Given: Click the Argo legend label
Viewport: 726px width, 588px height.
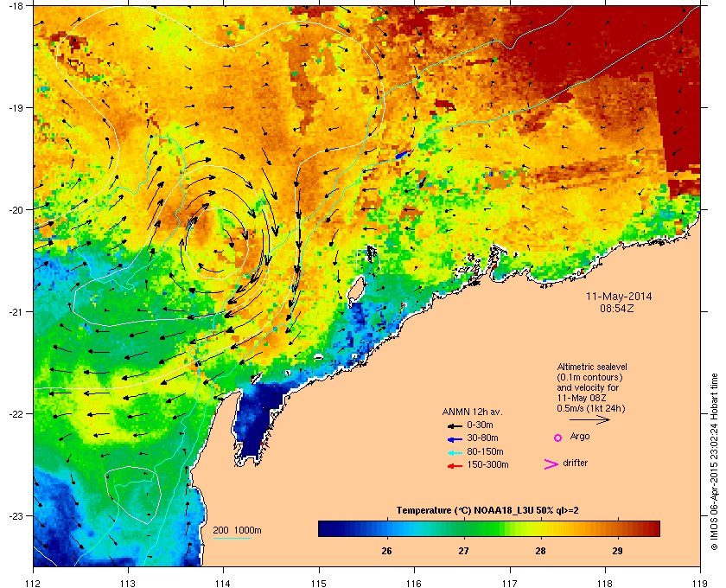Looking at the screenshot, I should click(580, 437).
